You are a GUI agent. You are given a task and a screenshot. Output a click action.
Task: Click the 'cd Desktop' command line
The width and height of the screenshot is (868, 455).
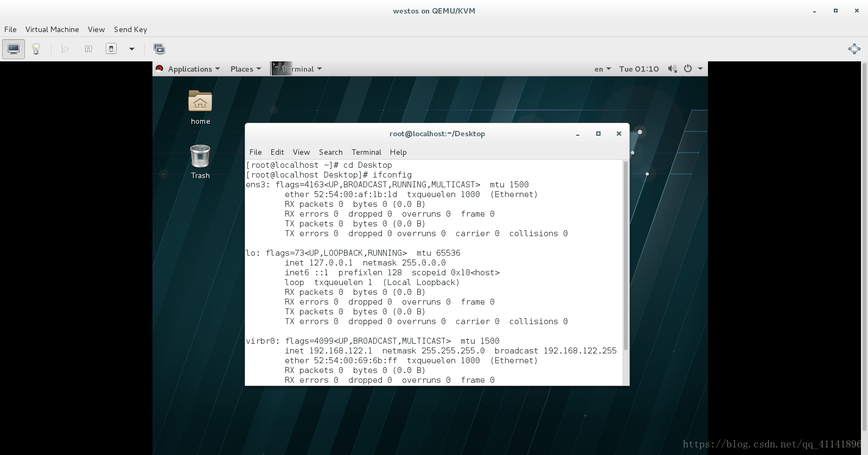tap(319, 165)
